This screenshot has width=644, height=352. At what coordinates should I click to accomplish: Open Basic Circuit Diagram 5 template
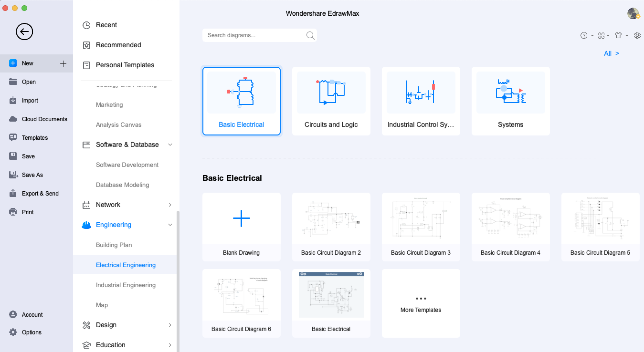(601, 227)
